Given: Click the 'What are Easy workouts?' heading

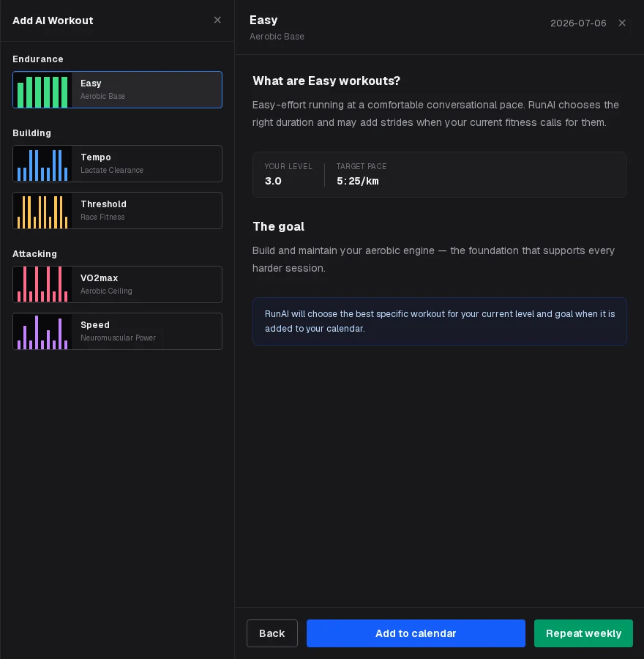Looking at the screenshot, I should coord(326,81).
